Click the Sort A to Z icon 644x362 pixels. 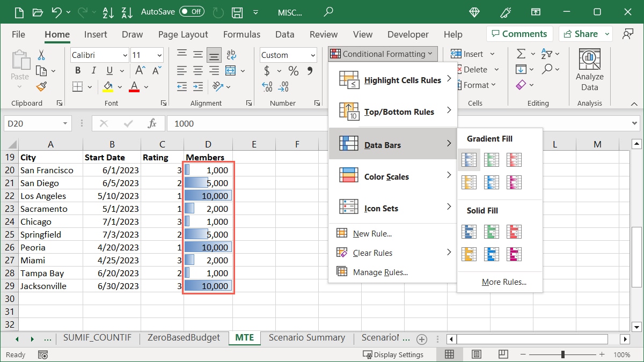(x=108, y=12)
